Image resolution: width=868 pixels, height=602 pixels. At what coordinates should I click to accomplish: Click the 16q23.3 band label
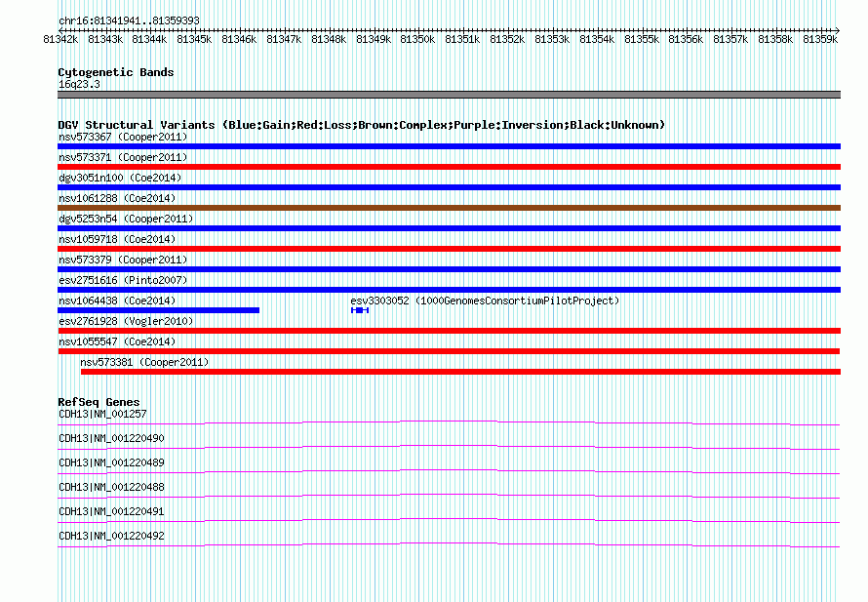pos(79,84)
